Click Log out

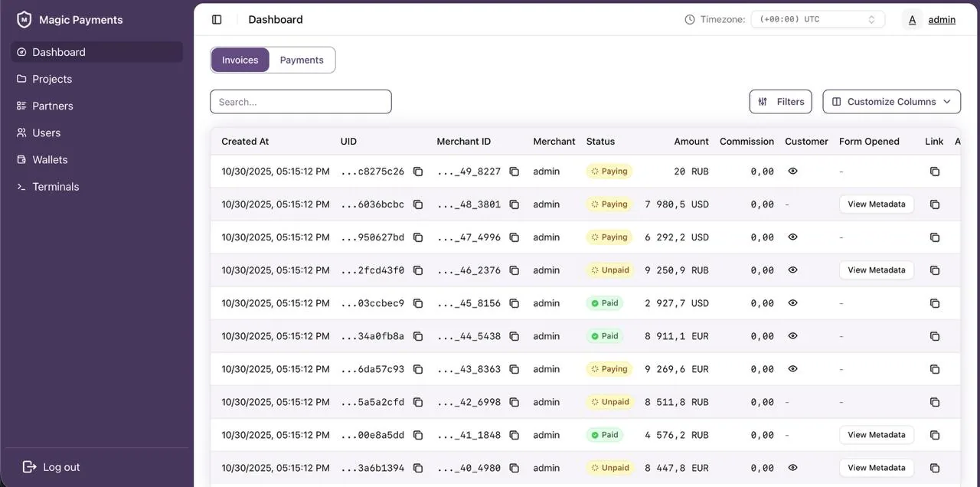click(51, 467)
